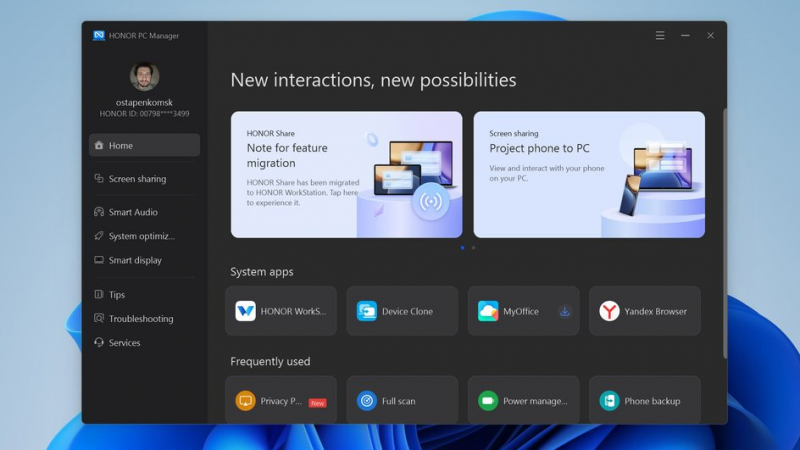The width and height of the screenshot is (800, 450).
Task: Click the Frequently used heading
Action: [x=270, y=362]
